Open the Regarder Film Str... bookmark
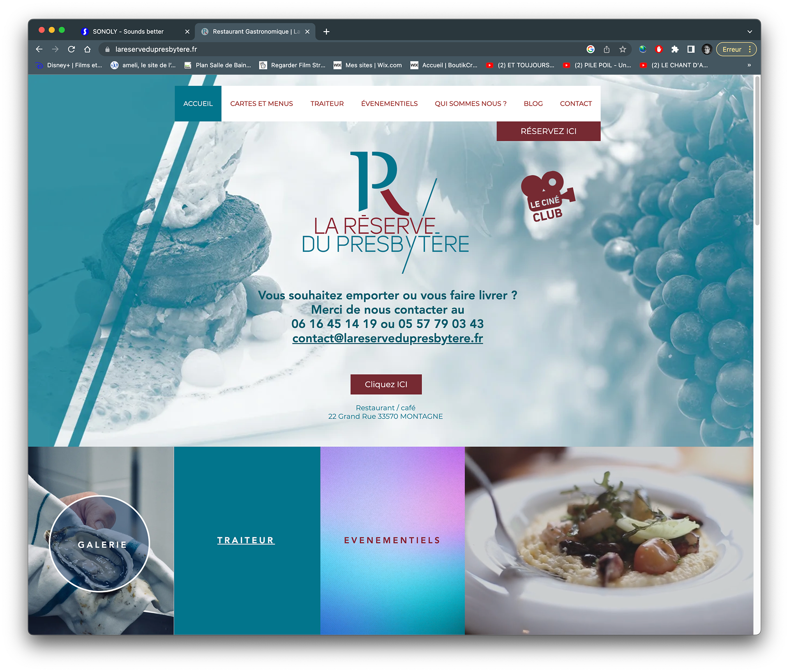Image resolution: width=789 pixels, height=672 pixels. click(292, 65)
